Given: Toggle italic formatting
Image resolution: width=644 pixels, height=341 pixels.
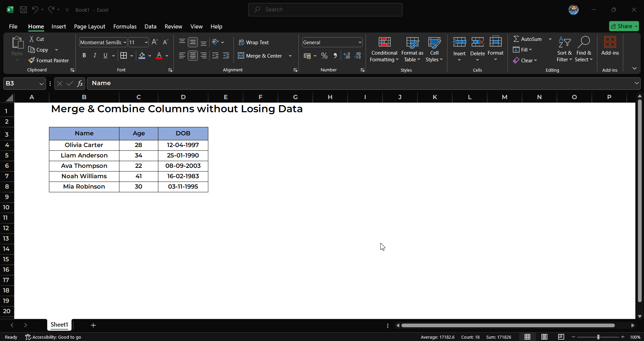Looking at the screenshot, I should pyautogui.click(x=95, y=55).
